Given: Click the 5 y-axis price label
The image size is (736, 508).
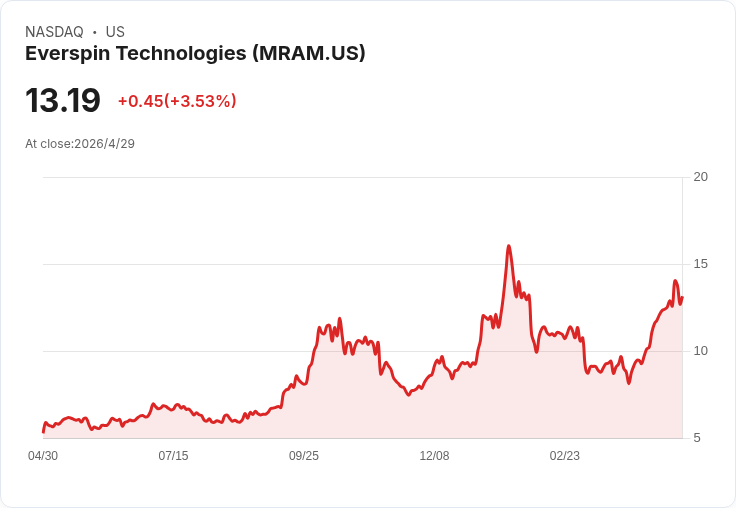Looking at the screenshot, I should tap(697, 438).
